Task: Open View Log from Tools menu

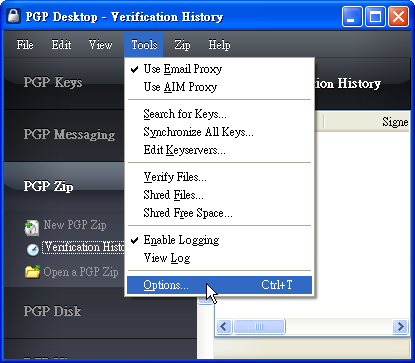Action: (219, 258)
